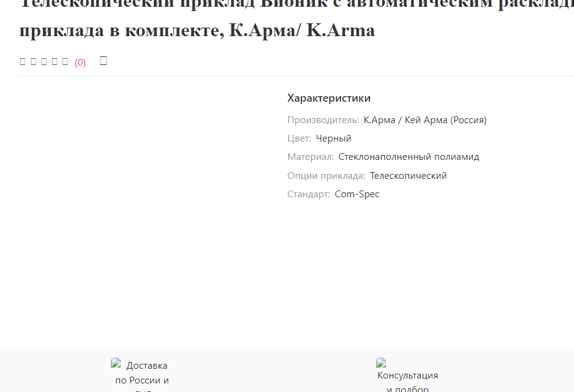Click the Консультация и подбор icon
This screenshot has height=392, width=574.
381,363
